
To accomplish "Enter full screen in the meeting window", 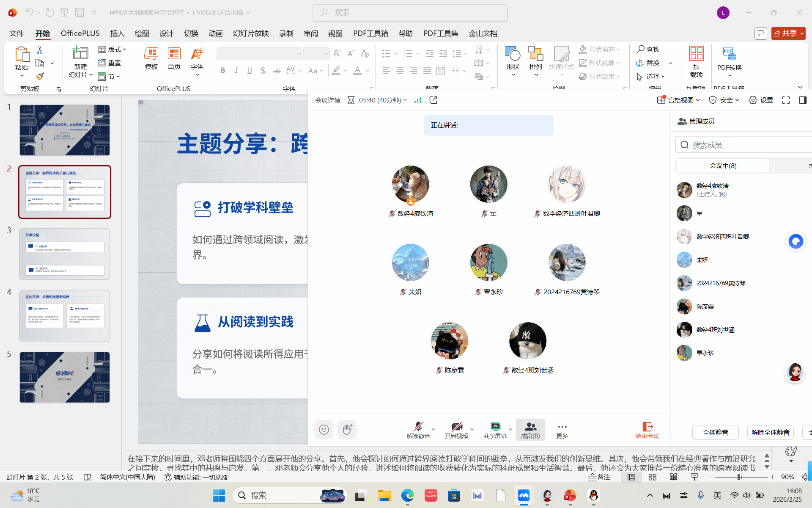I will click(x=786, y=100).
